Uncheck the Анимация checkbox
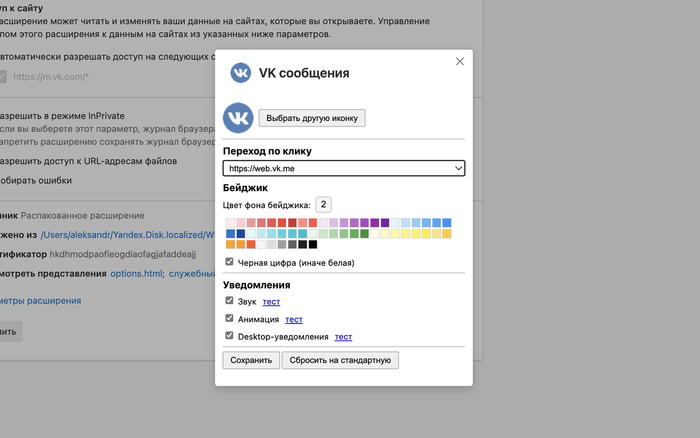 (x=230, y=318)
